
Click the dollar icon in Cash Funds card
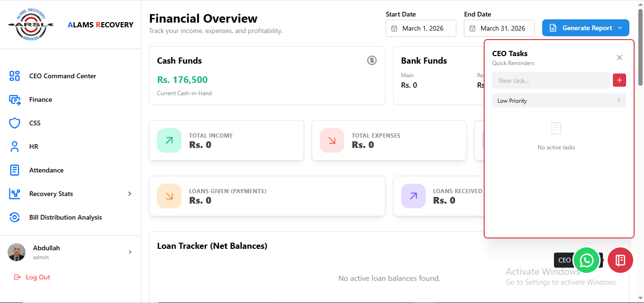coord(372,60)
